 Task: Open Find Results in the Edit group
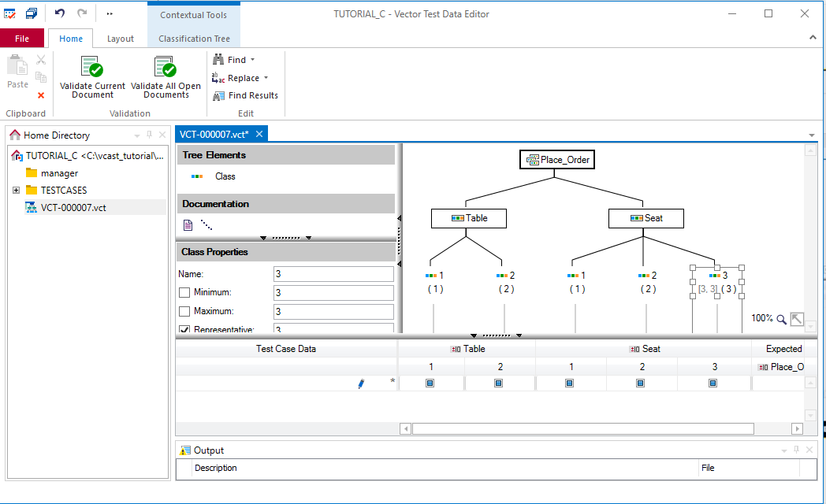point(245,96)
